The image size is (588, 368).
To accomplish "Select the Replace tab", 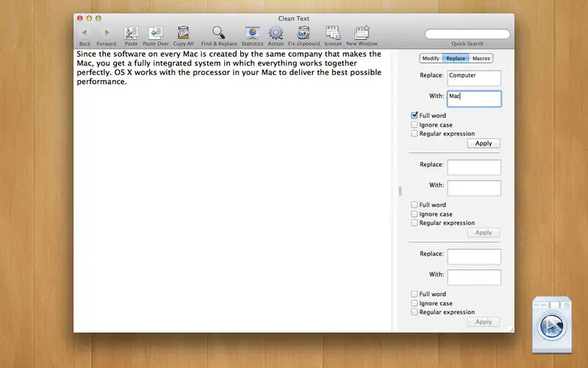I will click(456, 58).
